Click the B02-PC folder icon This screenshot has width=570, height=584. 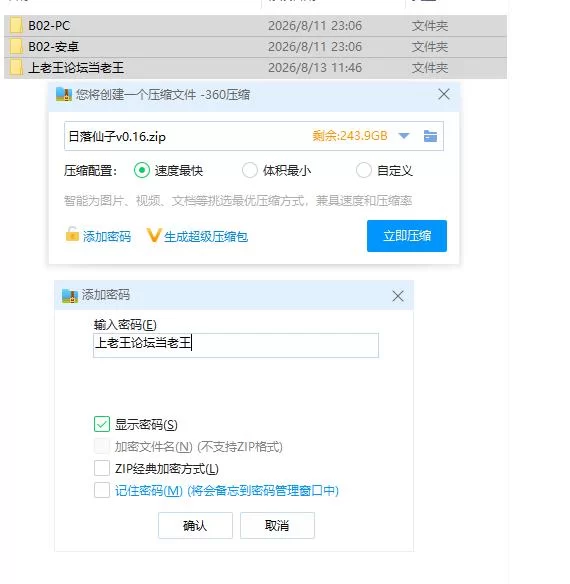16,25
